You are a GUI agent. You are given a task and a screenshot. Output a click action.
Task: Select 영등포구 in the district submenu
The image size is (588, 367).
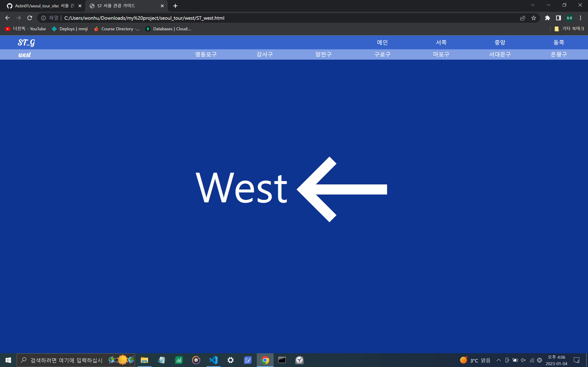coord(206,54)
